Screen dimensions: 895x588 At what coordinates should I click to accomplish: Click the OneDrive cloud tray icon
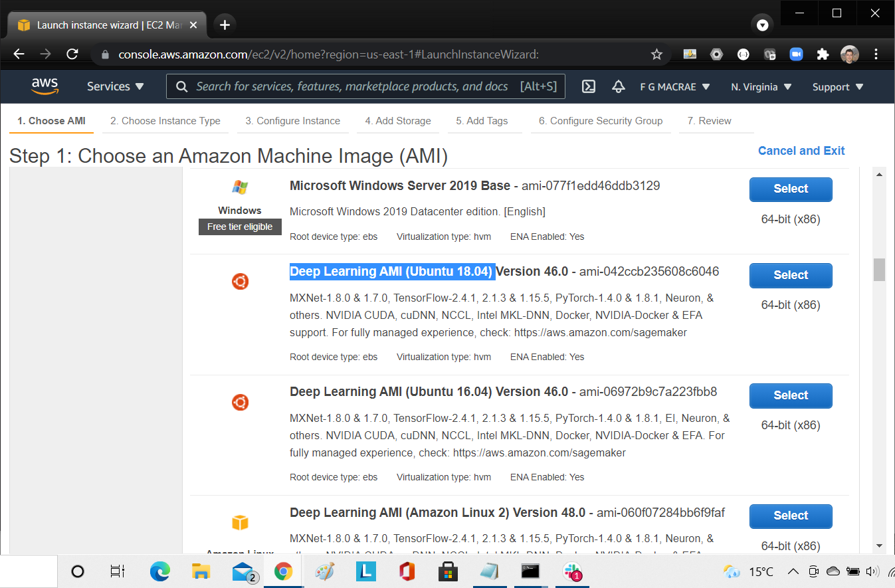(x=833, y=571)
